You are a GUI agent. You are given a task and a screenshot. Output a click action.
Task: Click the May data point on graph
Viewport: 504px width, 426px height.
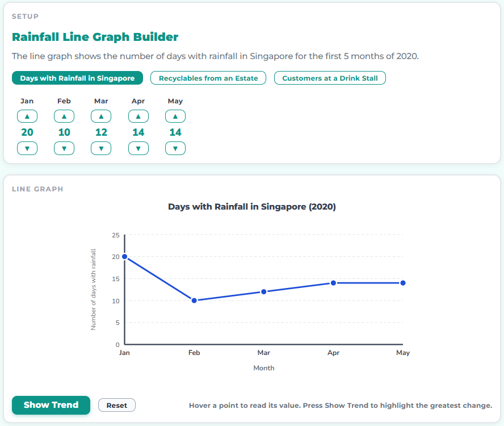[403, 283]
